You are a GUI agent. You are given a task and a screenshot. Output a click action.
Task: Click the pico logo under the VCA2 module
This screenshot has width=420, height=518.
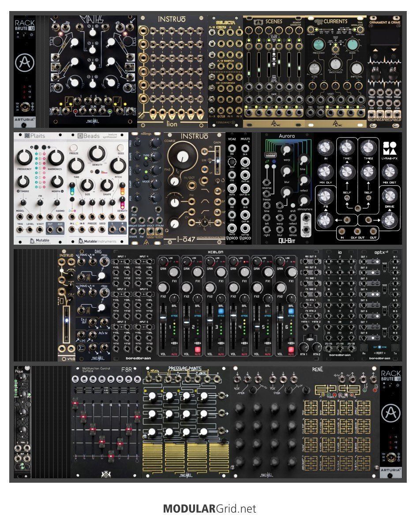(x=232, y=238)
